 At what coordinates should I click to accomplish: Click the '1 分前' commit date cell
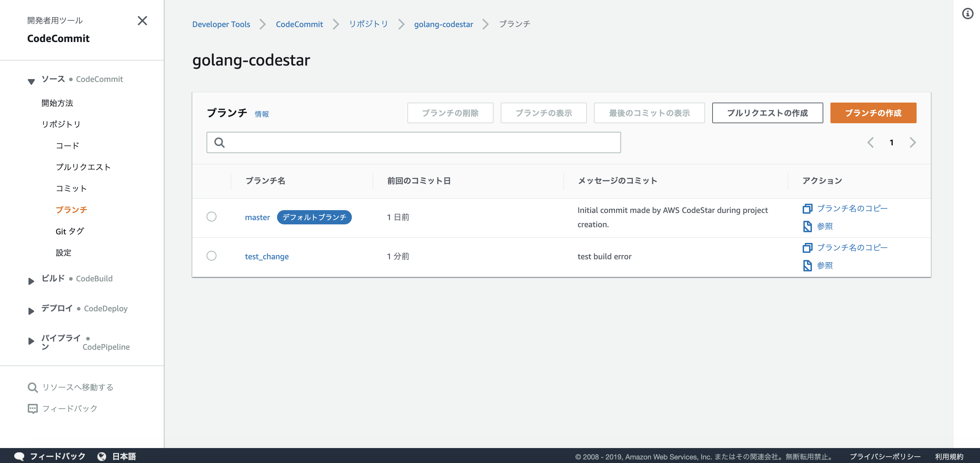pyautogui.click(x=398, y=256)
